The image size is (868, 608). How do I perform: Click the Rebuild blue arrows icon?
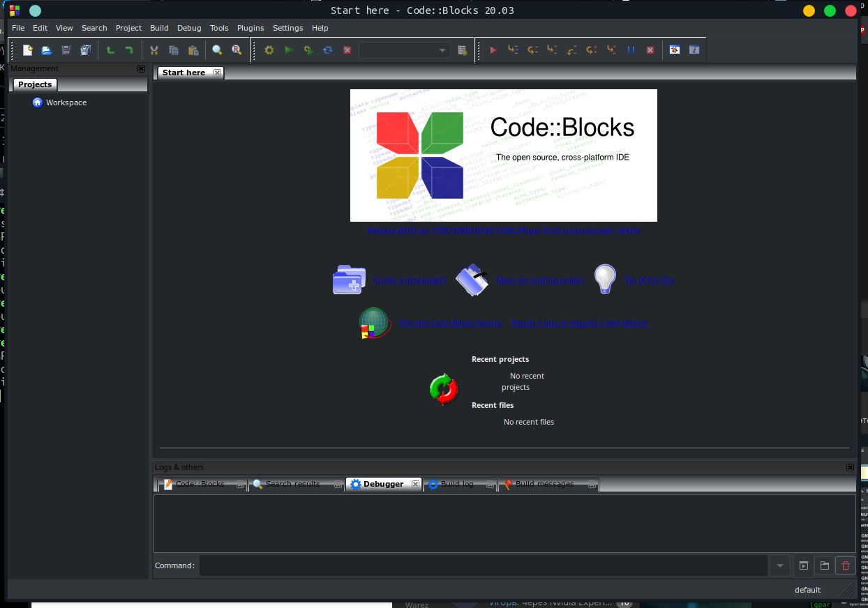tap(327, 50)
